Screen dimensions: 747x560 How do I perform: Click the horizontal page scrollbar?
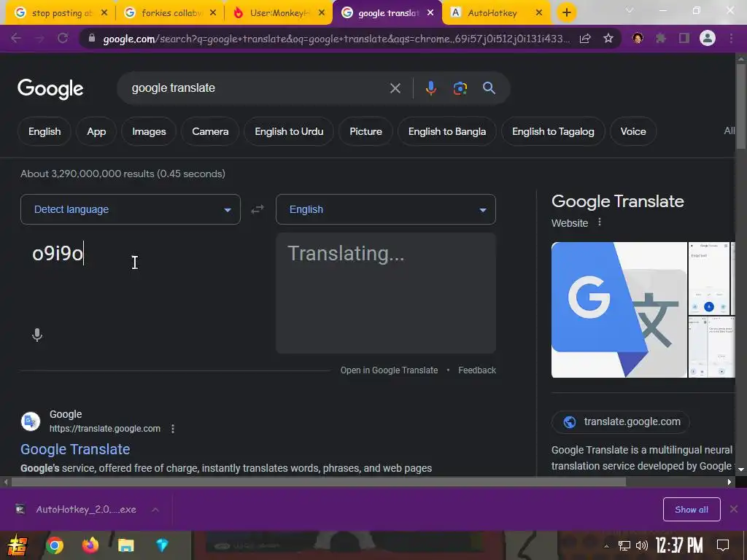click(318, 482)
